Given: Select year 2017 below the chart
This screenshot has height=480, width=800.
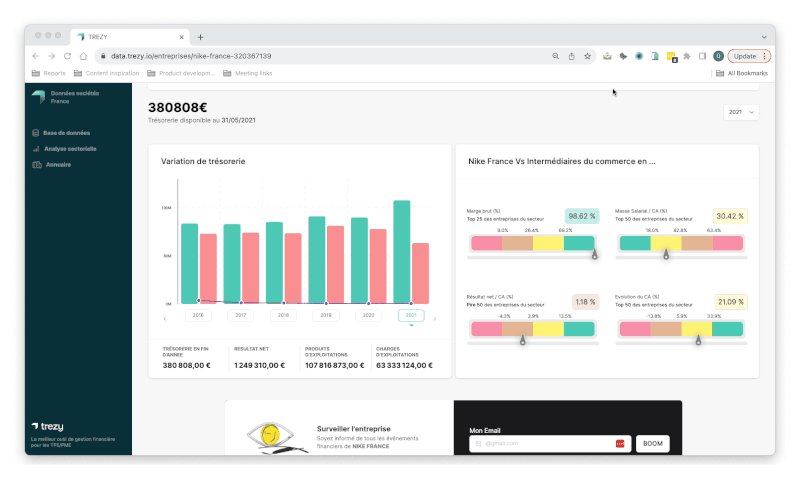Looking at the screenshot, I should click(241, 315).
